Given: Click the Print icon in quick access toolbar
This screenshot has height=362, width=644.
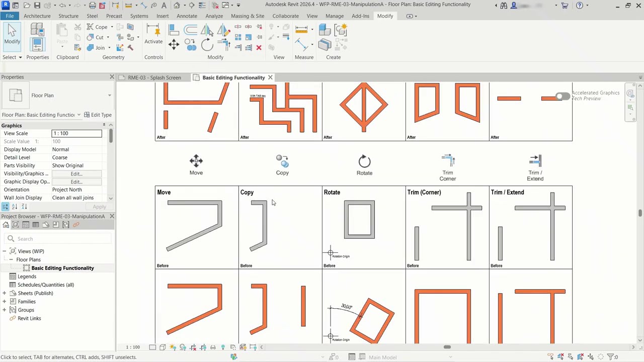Looking at the screenshot, I should click(93, 6).
